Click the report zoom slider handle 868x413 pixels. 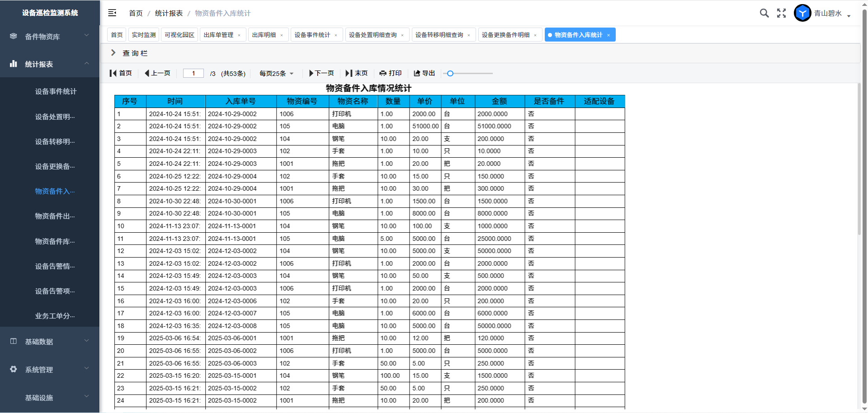click(x=450, y=73)
